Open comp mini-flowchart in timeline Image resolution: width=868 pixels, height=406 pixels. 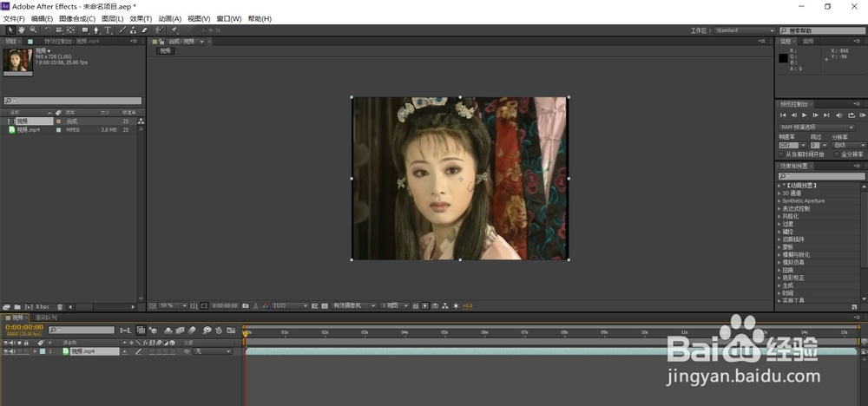126,331
